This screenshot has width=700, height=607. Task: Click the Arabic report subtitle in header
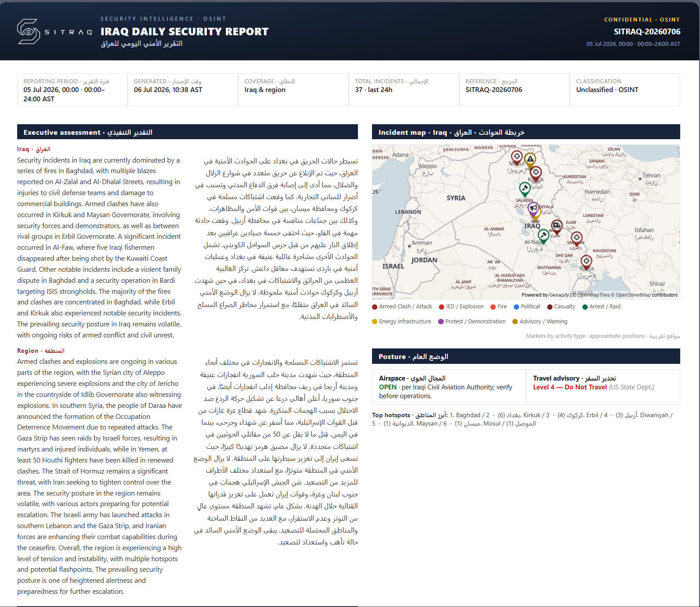click(141, 44)
